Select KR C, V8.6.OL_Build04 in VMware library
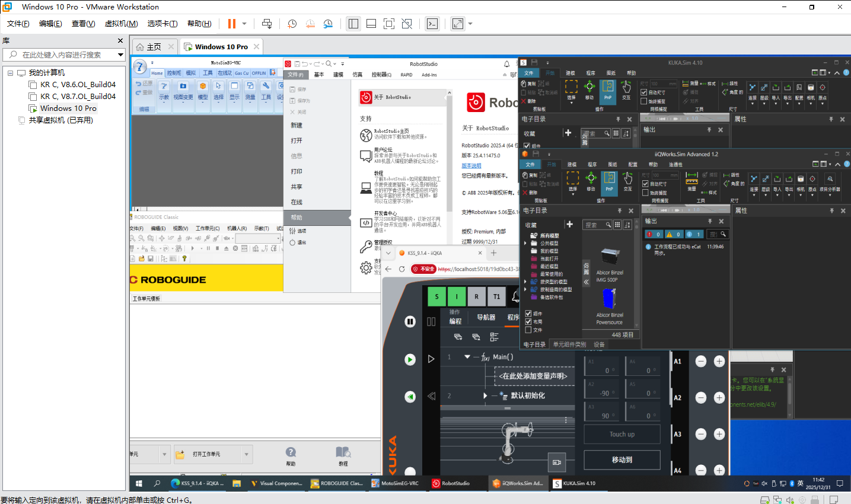This screenshot has height=504, width=851. pos(78,84)
